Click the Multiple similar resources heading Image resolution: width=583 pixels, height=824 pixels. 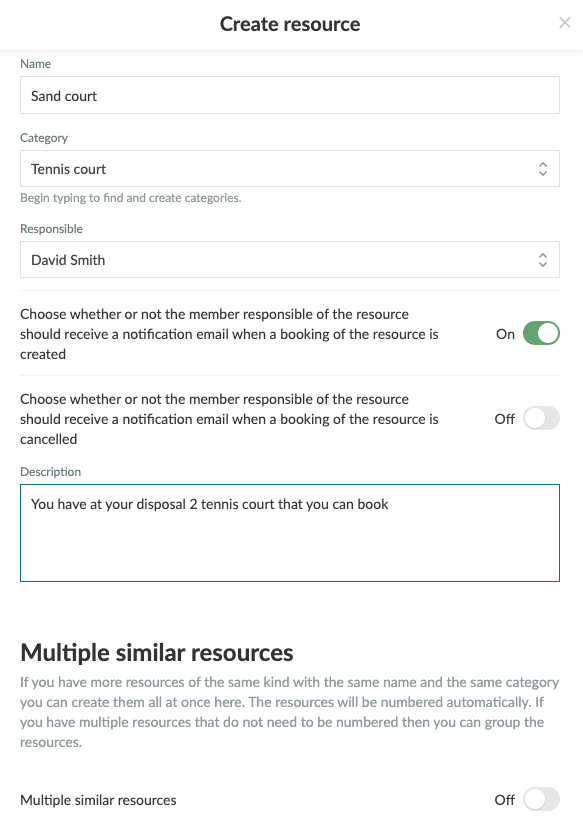(x=157, y=653)
